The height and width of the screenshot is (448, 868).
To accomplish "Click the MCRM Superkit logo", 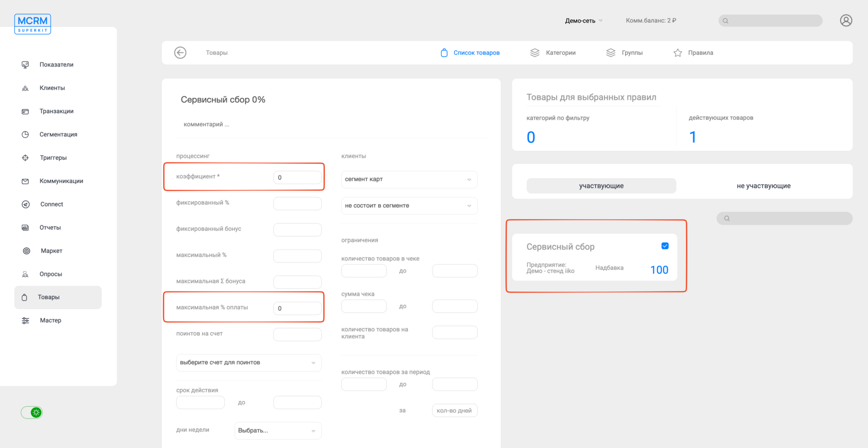I will click(x=33, y=24).
